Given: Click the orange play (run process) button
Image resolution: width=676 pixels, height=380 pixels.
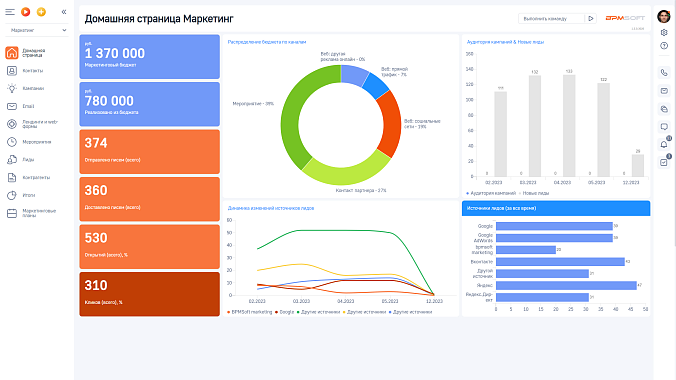Looking at the screenshot, I should (x=26, y=12).
